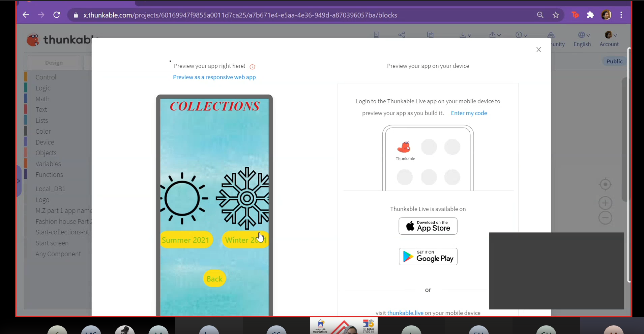
Task: Click the Thunkable app icon in phone illustration
Action: (404, 147)
